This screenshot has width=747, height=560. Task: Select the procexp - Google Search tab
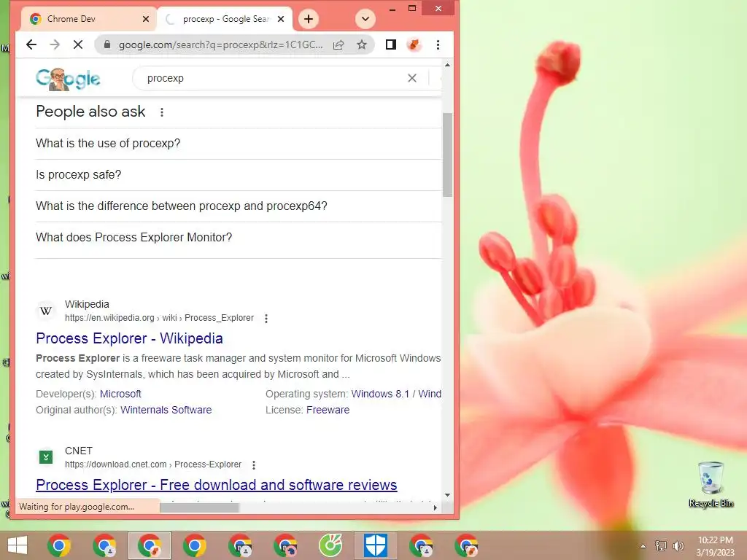pos(225,19)
